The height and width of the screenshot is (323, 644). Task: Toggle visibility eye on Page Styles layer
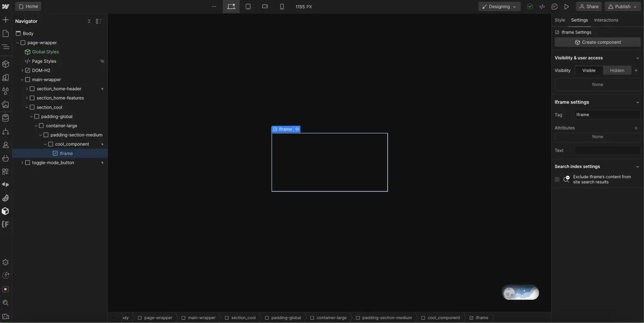[x=102, y=61]
